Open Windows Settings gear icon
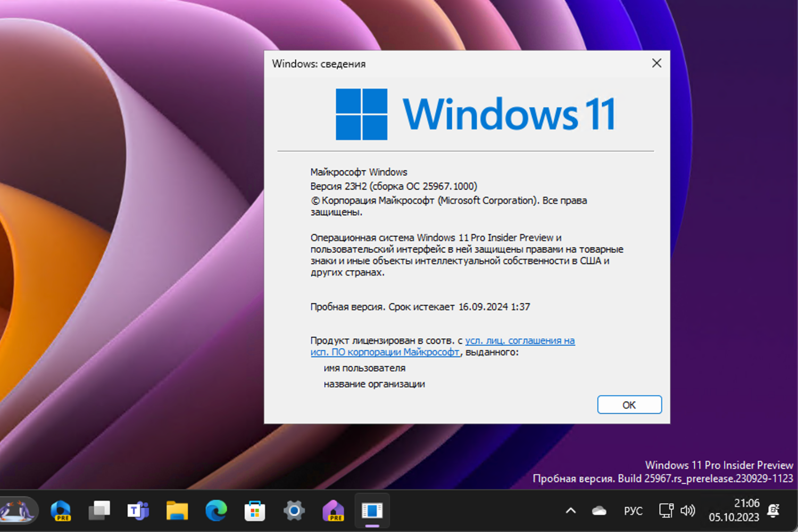 click(x=294, y=510)
